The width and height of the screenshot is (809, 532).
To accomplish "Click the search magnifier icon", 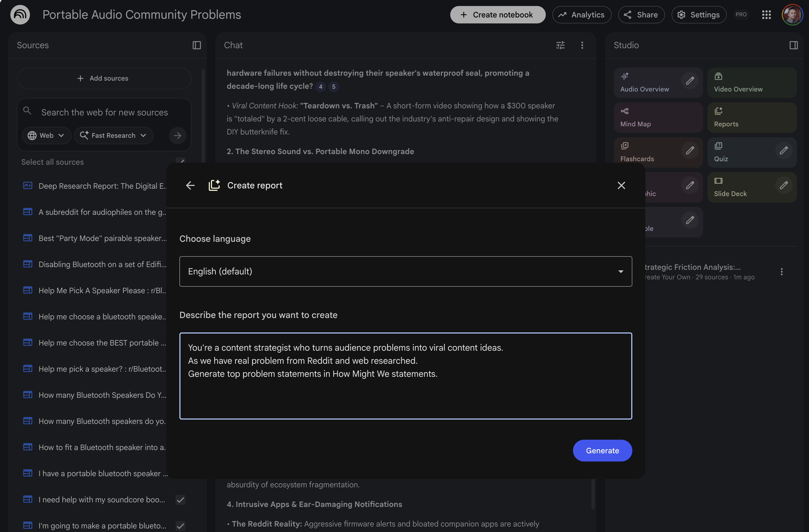I will (x=27, y=111).
